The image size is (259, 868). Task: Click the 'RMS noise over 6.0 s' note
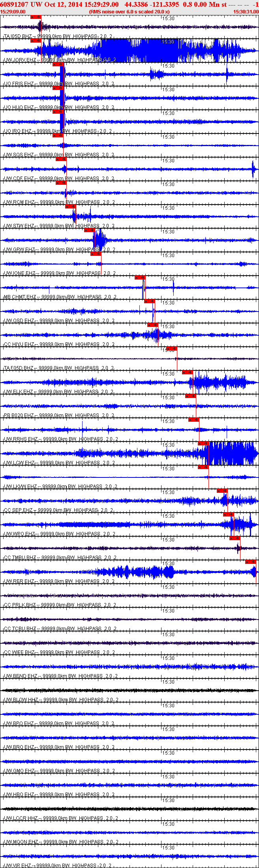point(129,12)
